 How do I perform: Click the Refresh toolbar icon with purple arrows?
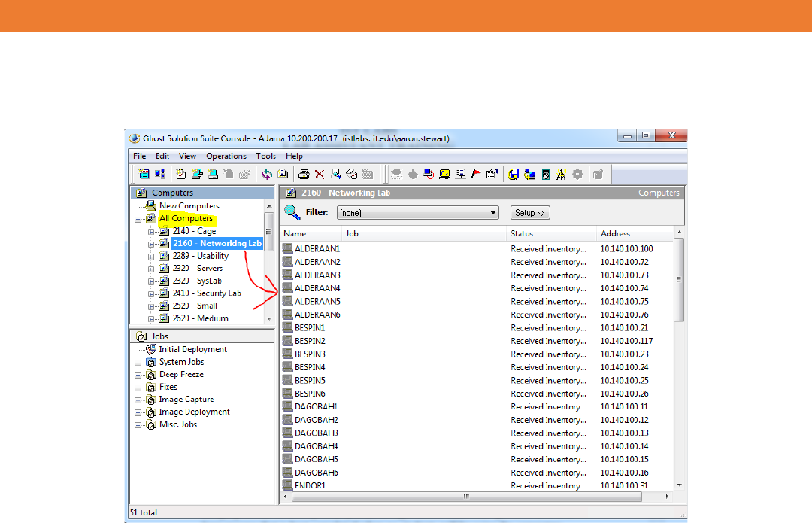point(267,174)
